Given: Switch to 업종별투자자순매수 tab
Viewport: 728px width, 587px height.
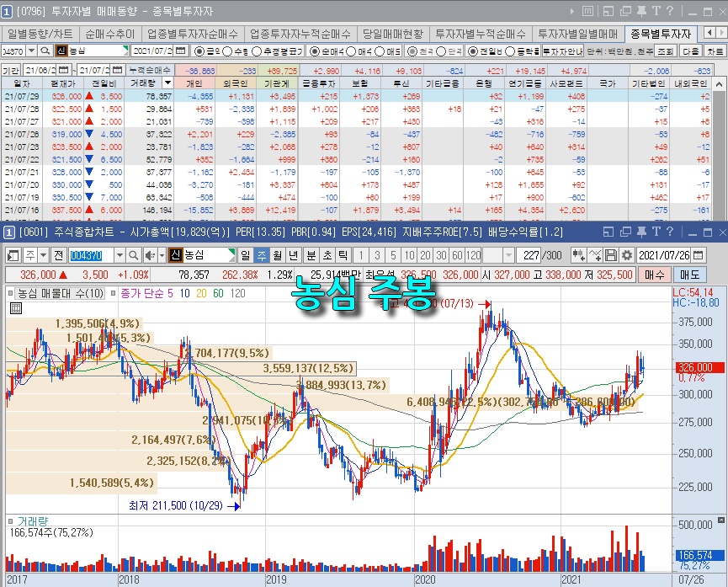Looking at the screenshot, I should (x=193, y=34).
